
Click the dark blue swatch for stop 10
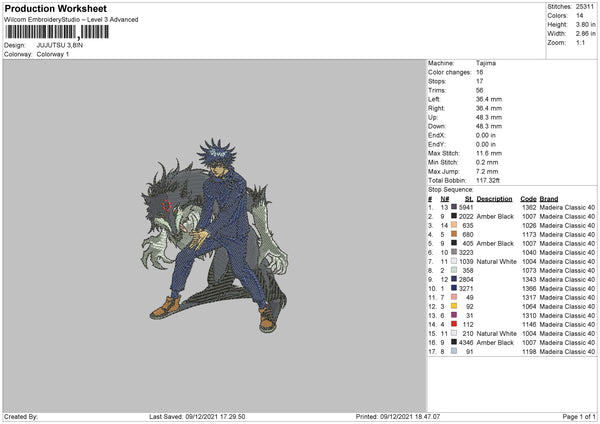pyautogui.click(x=454, y=288)
